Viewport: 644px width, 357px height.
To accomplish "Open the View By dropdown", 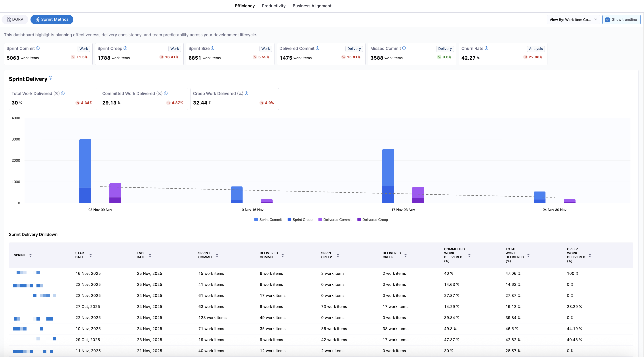I will [573, 20].
